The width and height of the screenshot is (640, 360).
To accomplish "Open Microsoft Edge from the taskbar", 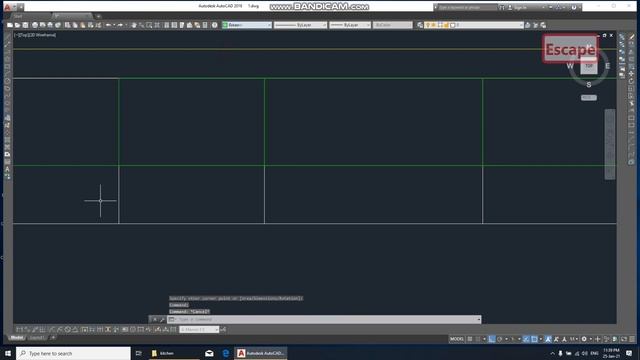I will tap(226, 353).
